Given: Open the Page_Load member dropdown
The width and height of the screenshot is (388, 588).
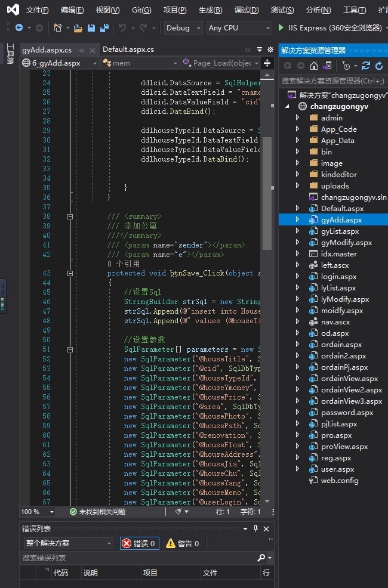Looking at the screenshot, I should pyautogui.click(x=220, y=63).
